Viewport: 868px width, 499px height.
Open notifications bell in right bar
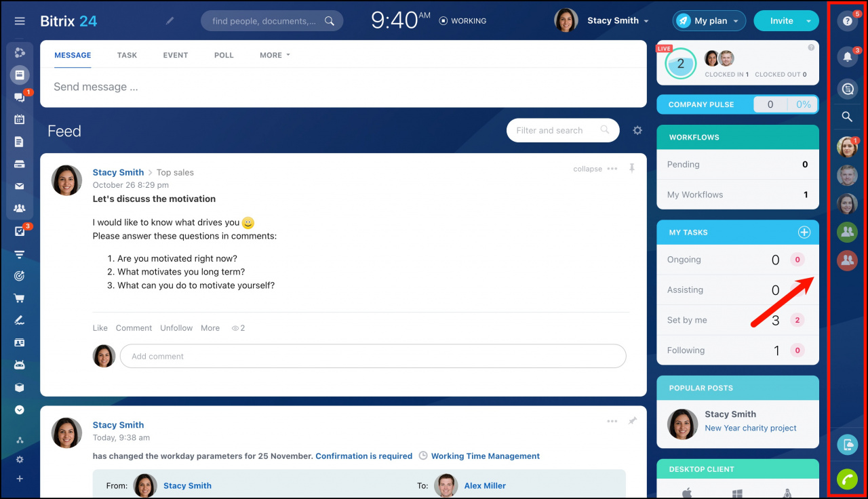pos(847,57)
